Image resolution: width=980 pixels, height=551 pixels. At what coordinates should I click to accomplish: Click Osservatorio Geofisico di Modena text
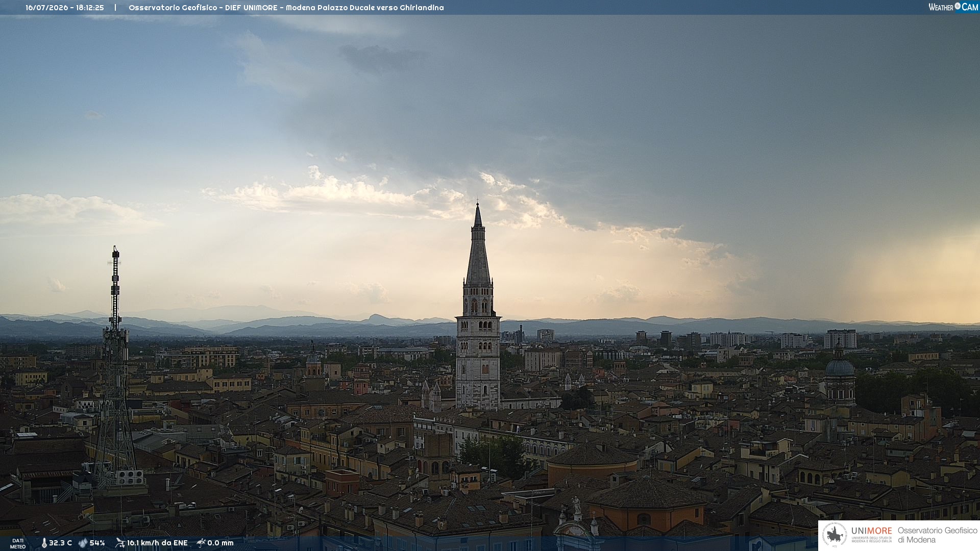pyautogui.click(x=937, y=535)
